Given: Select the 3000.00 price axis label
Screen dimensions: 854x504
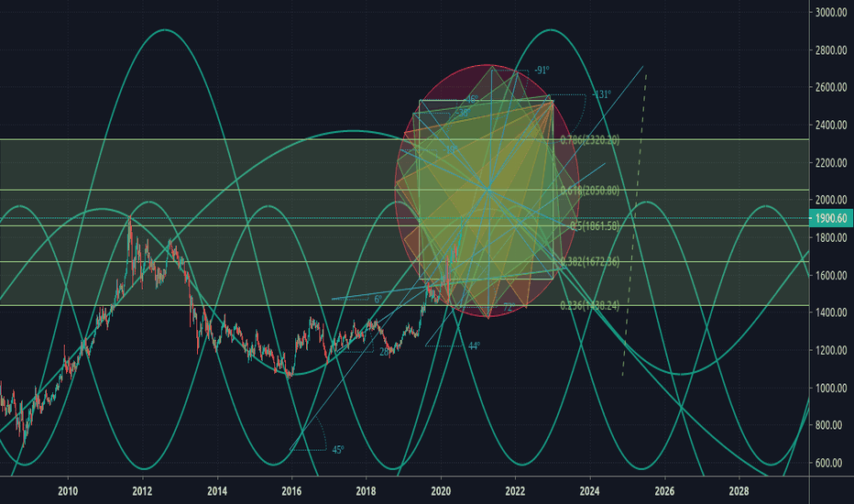Looking at the screenshot, I should 831,13.
